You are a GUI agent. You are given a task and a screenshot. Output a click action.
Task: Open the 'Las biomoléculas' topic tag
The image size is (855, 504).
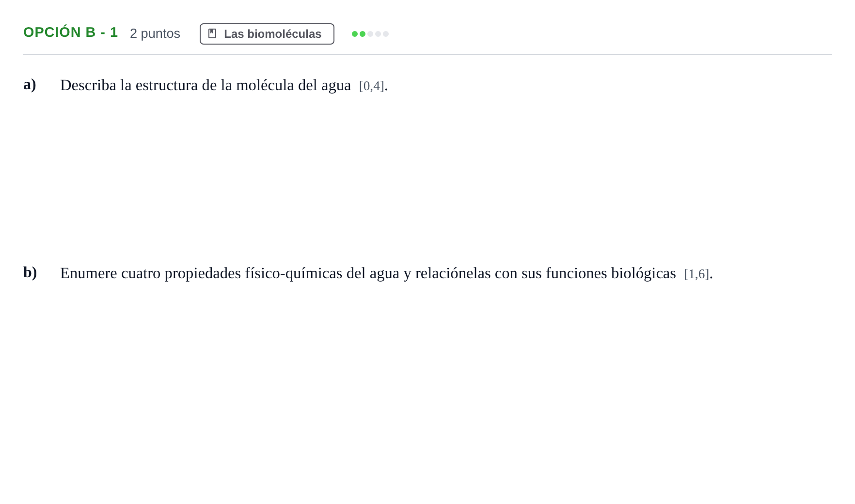pyautogui.click(x=267, y=34)
